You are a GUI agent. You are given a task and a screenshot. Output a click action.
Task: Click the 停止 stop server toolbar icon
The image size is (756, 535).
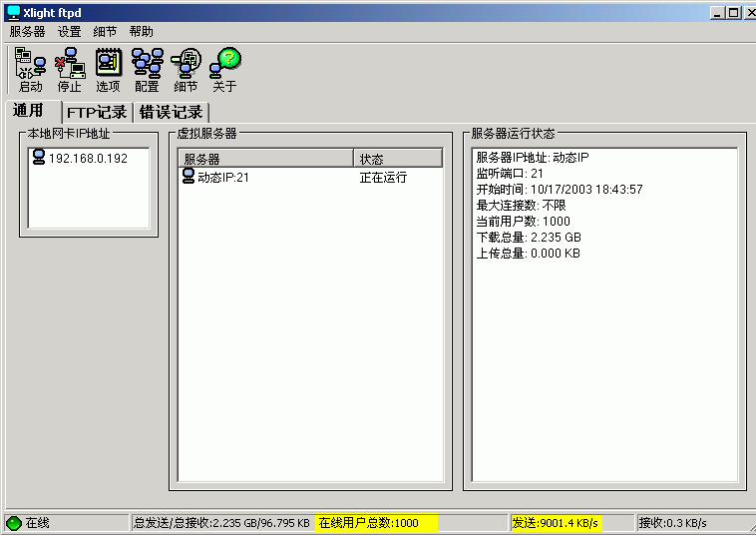70,70
